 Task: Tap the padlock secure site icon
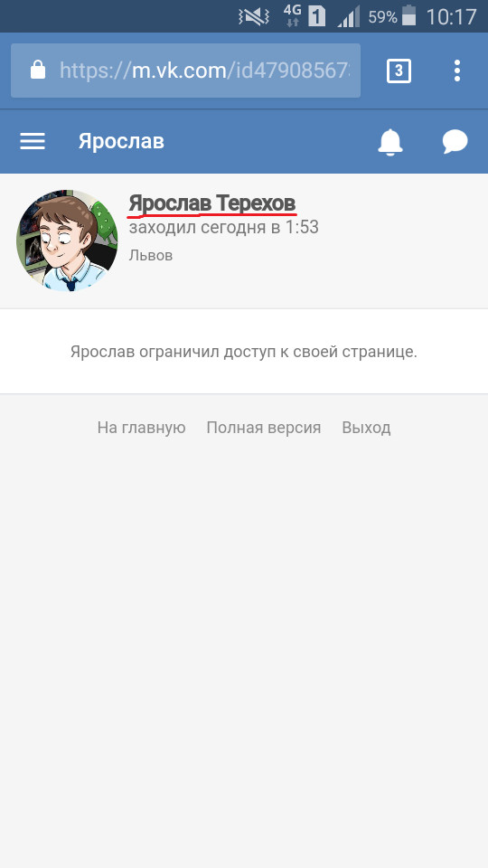[x=38, y=71]
